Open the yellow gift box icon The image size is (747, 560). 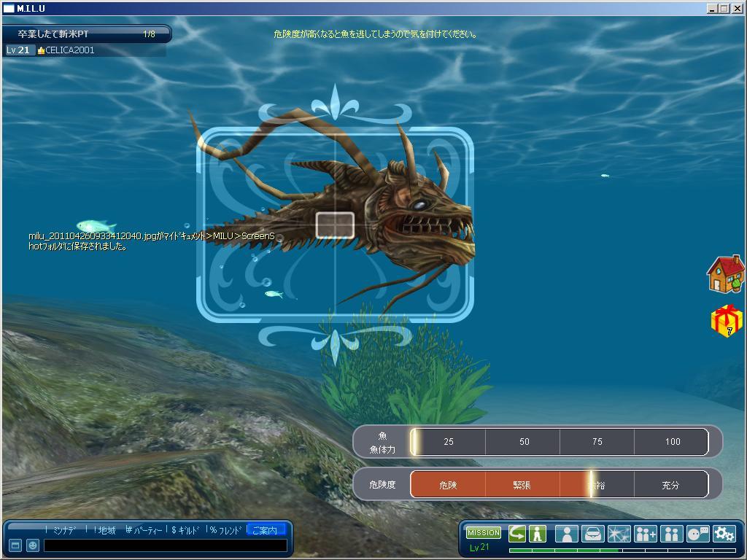point(727,321)
